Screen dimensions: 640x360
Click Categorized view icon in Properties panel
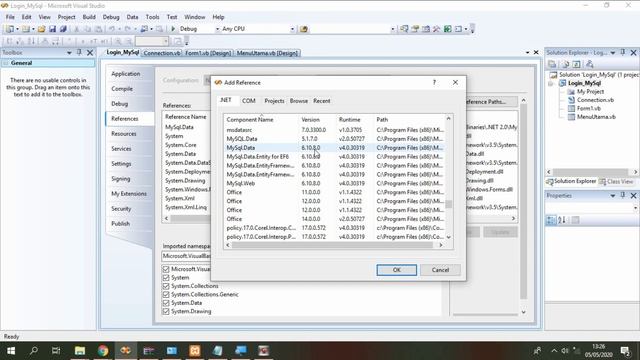point(551,220)
